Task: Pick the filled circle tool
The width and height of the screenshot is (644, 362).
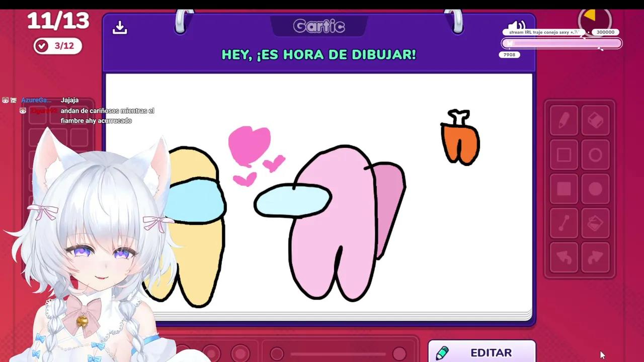Action: [x=595, y=189]
